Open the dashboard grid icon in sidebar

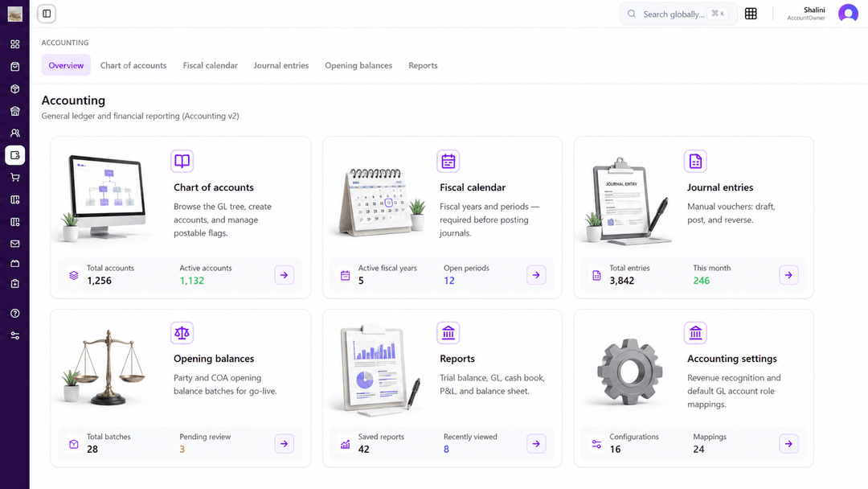pyautogui.click(x=15, y=44)
